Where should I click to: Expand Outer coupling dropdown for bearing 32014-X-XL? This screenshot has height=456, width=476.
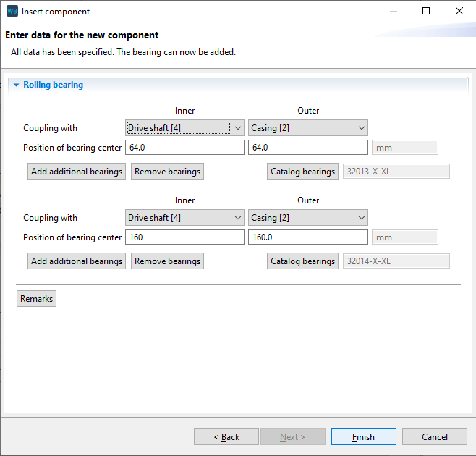307,218
